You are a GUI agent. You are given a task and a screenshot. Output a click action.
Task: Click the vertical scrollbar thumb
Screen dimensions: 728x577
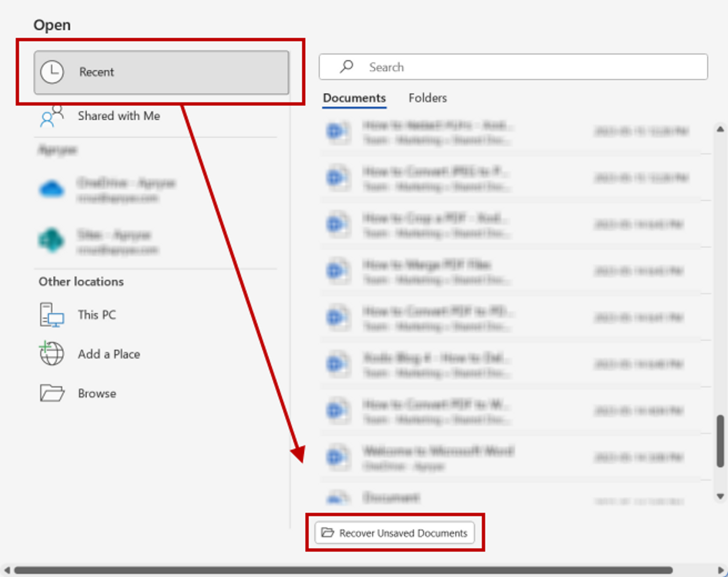click(720, 441)
